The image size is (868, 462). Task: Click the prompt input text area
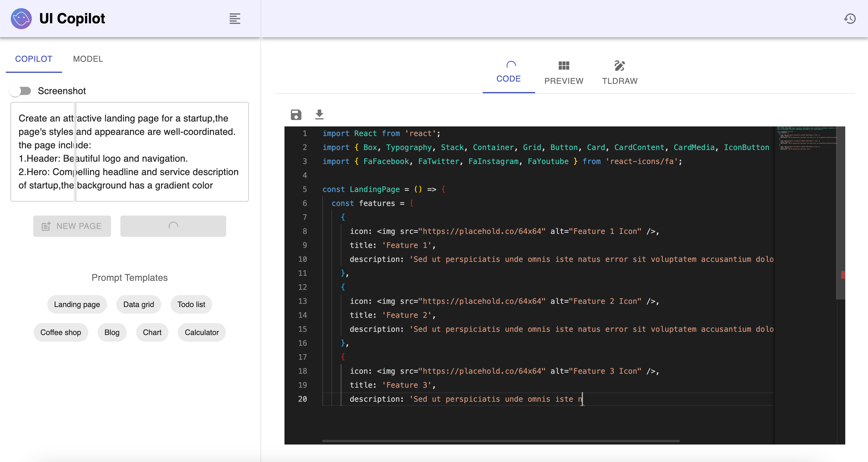coord(130,151)
